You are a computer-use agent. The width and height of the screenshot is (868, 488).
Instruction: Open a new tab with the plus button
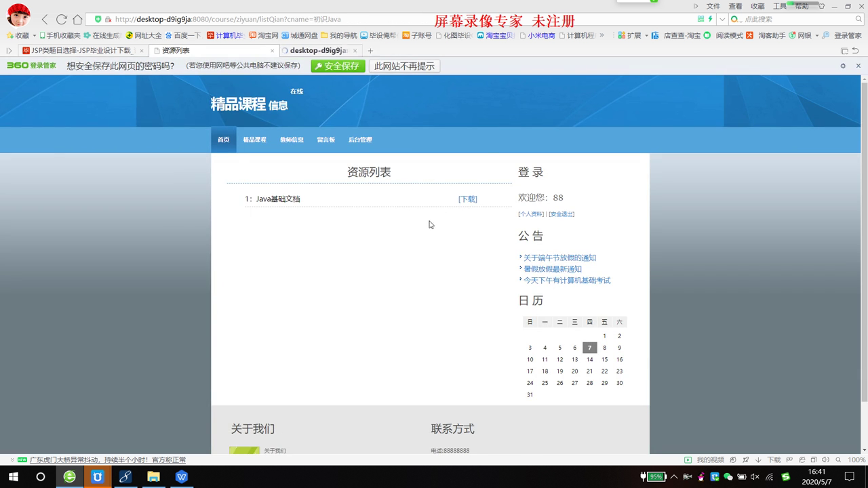pos(370,51)
